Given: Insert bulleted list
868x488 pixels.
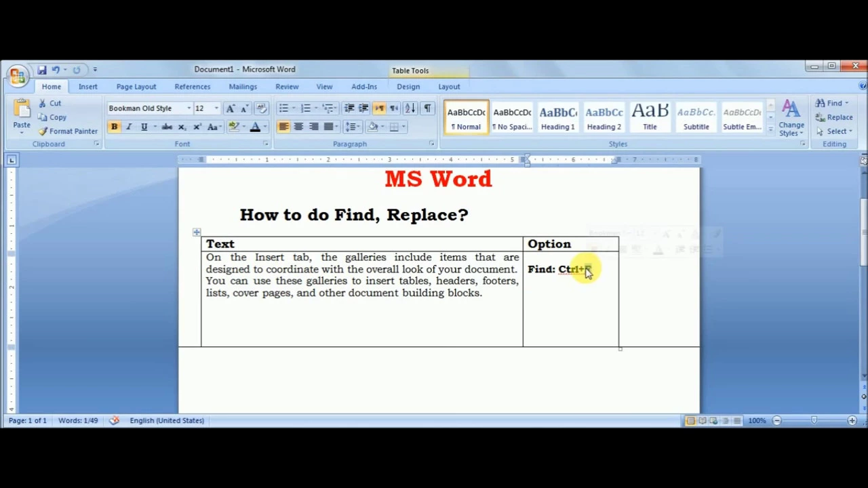Looking at the screenshot, I should coord(283,108).
